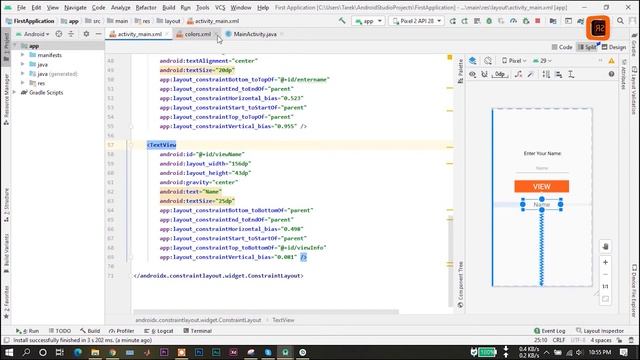Open the Run tool window

(x=27, y=331)
